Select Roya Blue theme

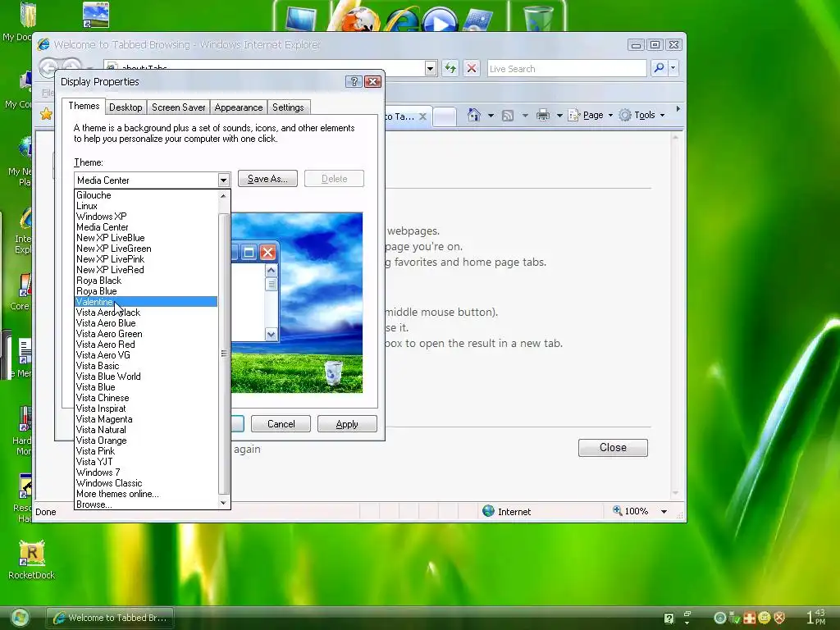pos(146,291)
